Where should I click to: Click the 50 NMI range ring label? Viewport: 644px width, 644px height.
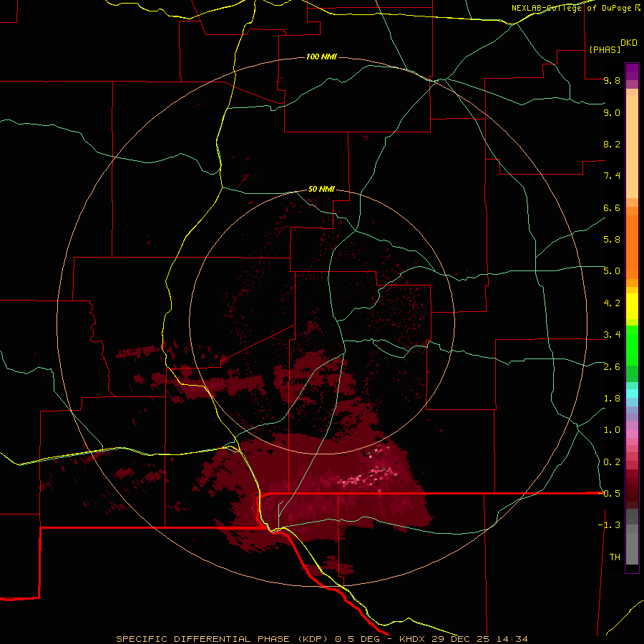pos(321,189)
